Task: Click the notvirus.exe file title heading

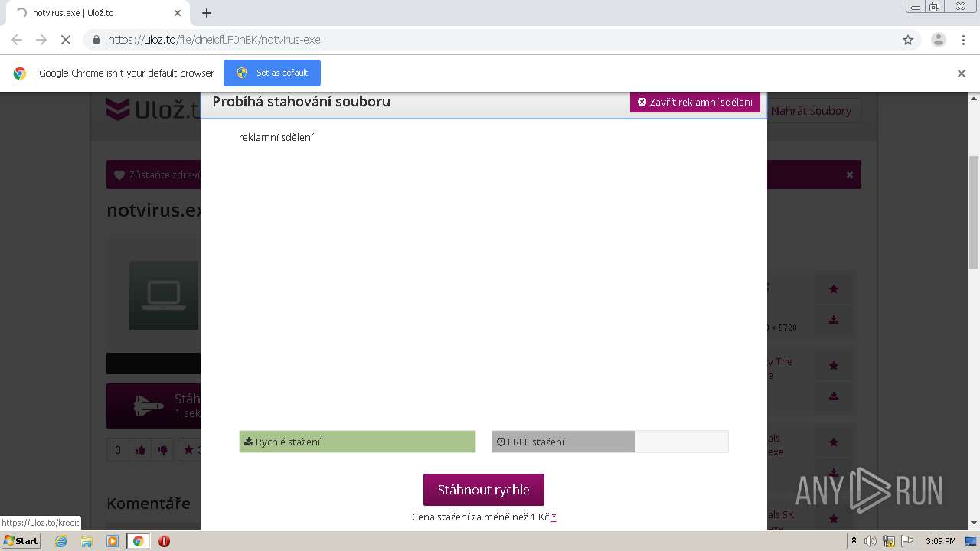Action: tap(154, 210)
